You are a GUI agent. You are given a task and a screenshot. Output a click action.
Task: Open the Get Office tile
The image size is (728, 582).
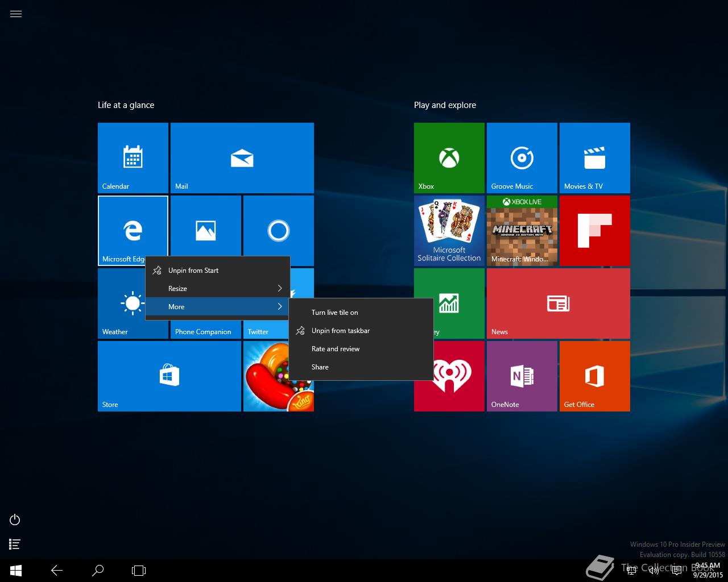(595, 376)
